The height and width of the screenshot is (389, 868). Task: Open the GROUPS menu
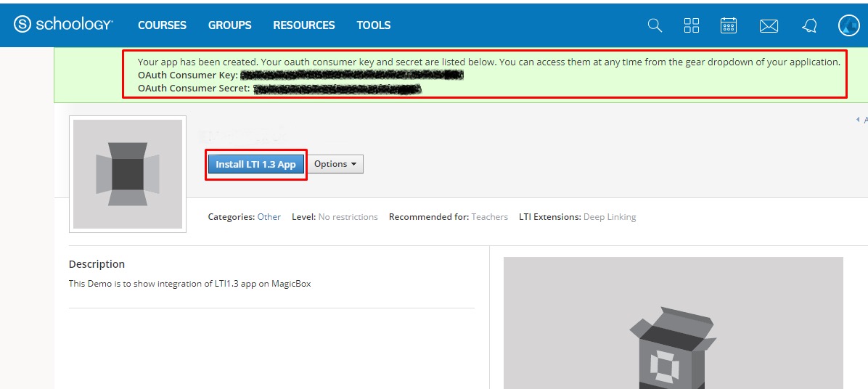230,25
